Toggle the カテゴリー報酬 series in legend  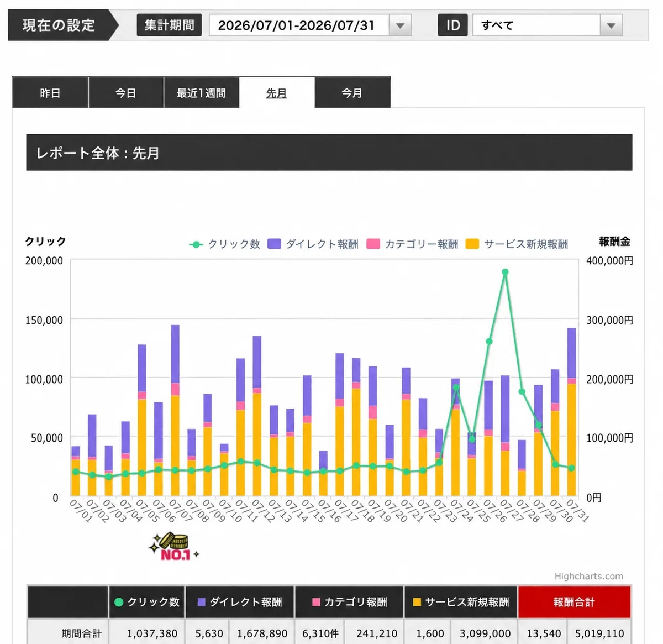[412, 244]
